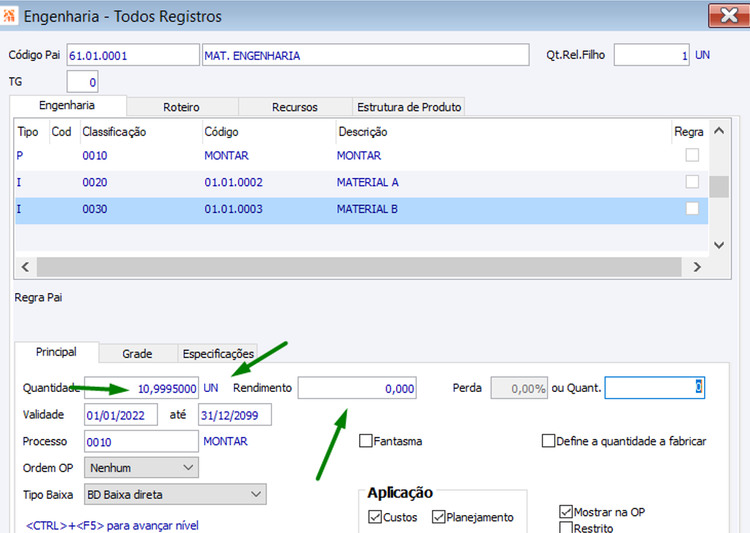Select the 01.01.0002 code cell
This screenshot has height=533, width=750.
(x=233, y=182)
